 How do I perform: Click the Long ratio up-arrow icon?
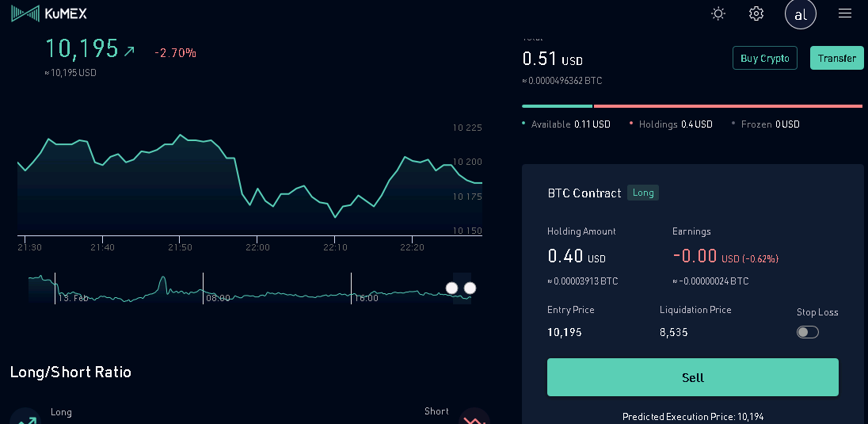click(25, 417)
